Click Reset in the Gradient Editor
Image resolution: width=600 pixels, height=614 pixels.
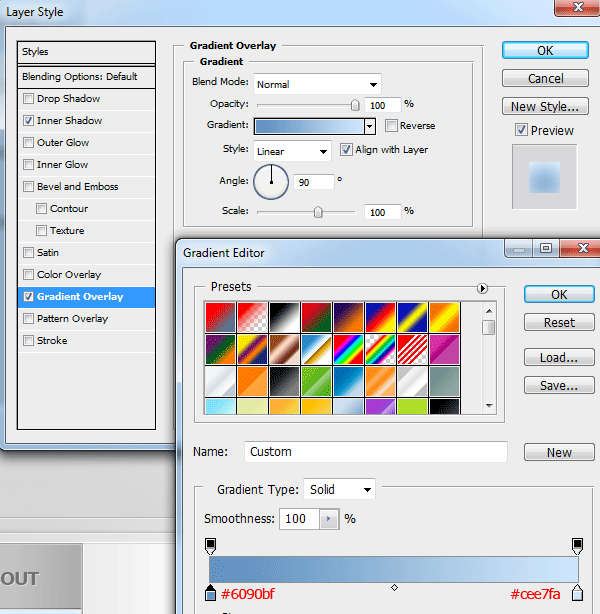[559, 322]
